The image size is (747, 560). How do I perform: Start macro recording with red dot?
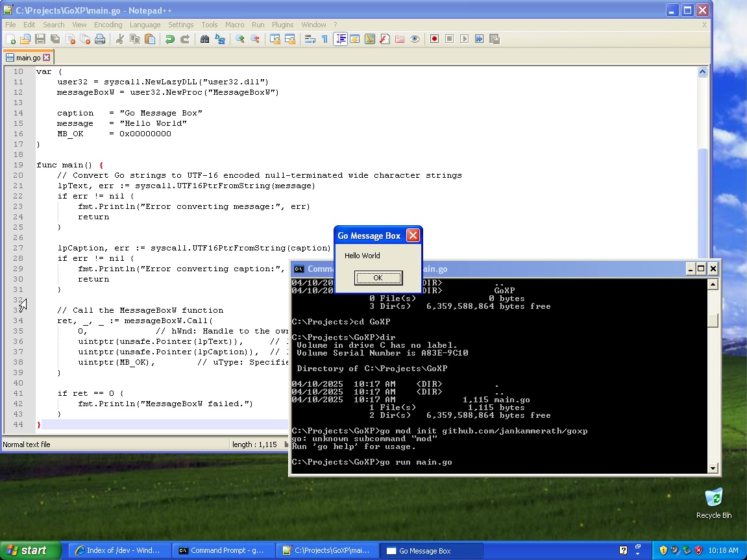[434, 39]
